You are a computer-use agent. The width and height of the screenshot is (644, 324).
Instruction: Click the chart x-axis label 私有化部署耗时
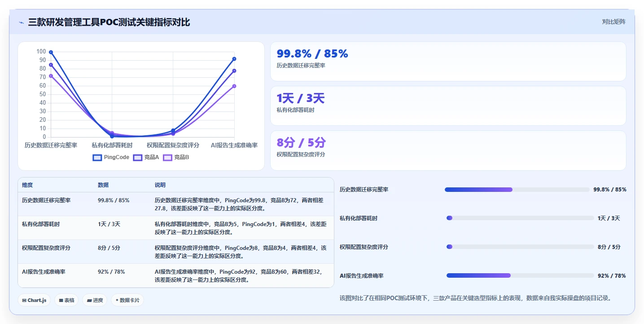[112, 145]
